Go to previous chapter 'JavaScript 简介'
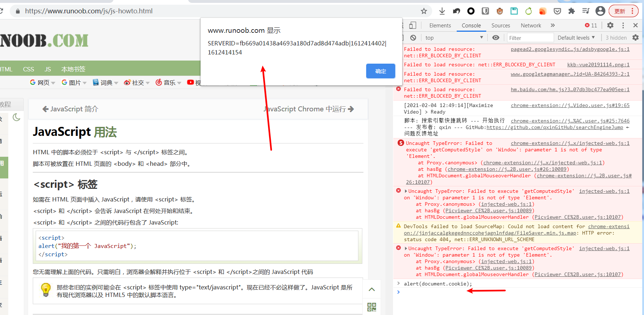Viewport: 644px width, 315px height. [70, 109]
